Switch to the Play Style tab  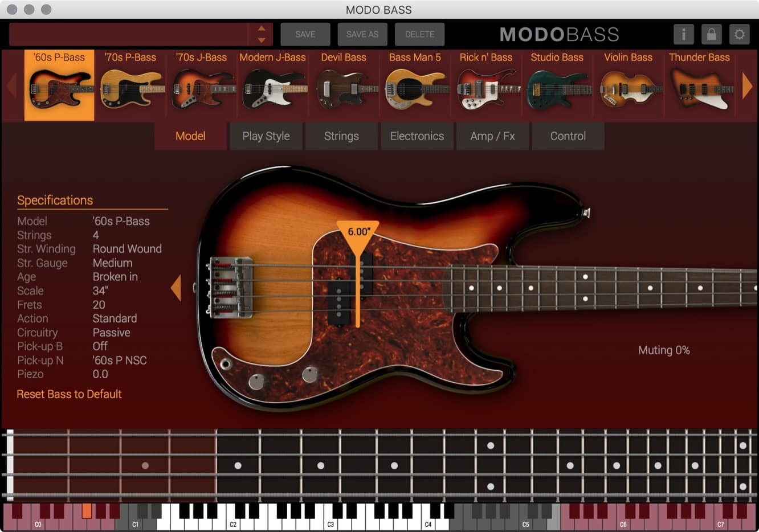click(x=266, y=136)
